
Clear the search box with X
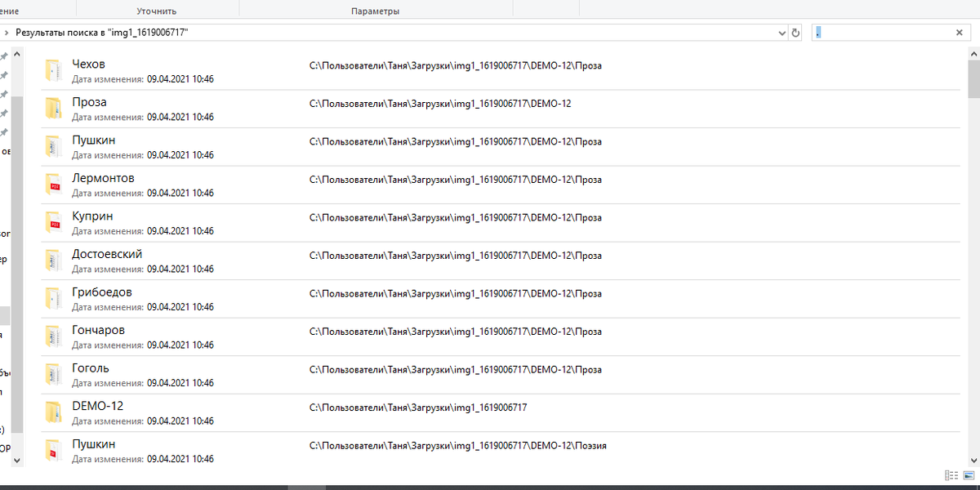959,33
